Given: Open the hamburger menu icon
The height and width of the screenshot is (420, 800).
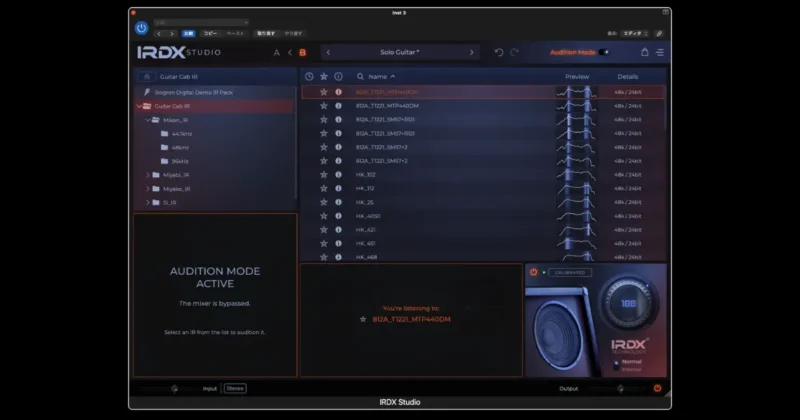Looking at the screenshot, I should point(660,53).
